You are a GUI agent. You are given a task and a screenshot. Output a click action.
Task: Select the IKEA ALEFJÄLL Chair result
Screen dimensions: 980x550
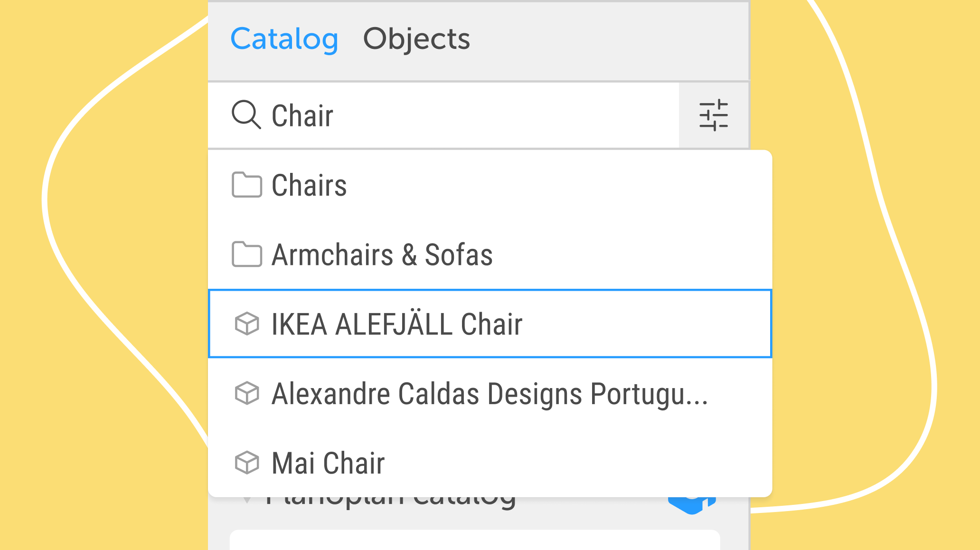(x=490, y=323)
